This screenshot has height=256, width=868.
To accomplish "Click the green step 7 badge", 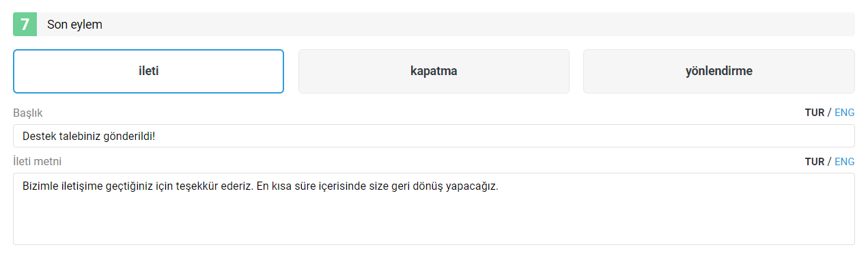I will 25,25.
